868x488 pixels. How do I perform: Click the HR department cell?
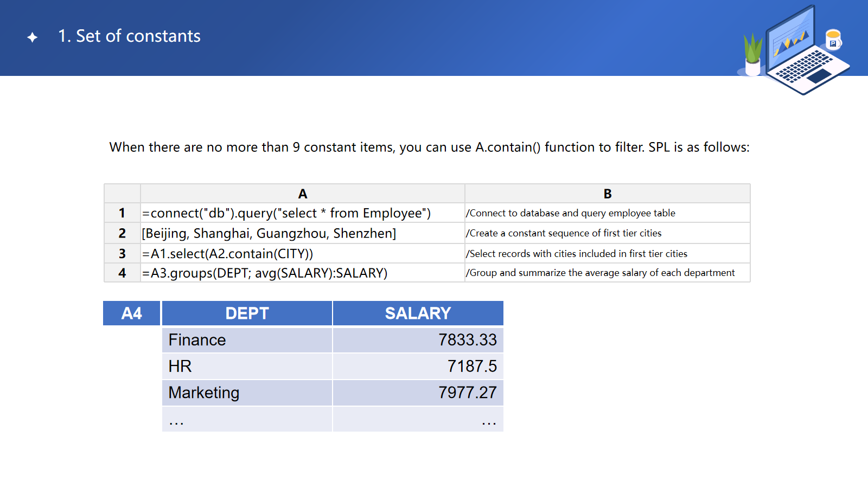(247, 367)
